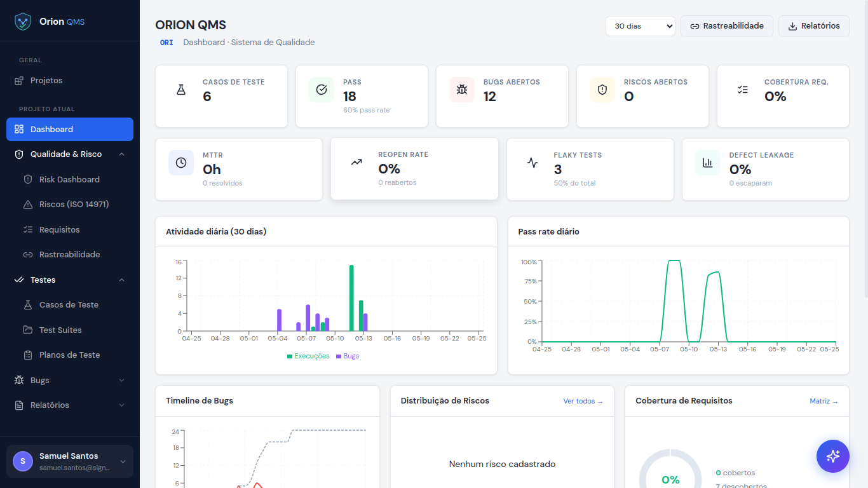Click the 0 resolvidos text on MTTR card
The image size is (868, 488).
(x=222, y=183)
